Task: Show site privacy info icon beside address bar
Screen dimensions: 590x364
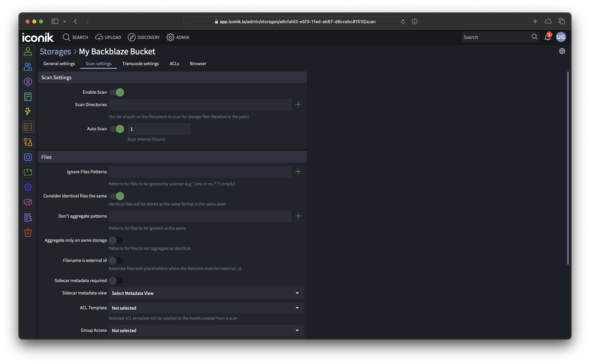Action: (x=415, y=21)
